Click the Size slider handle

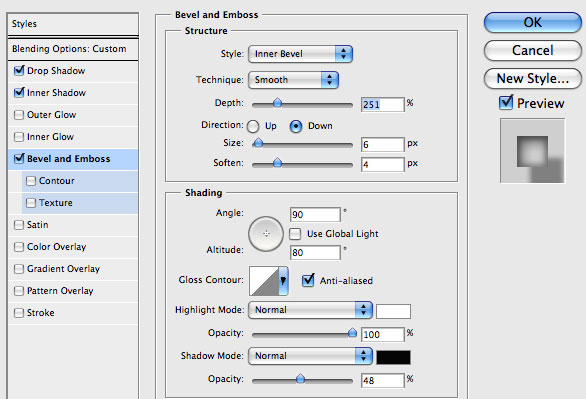258,143
